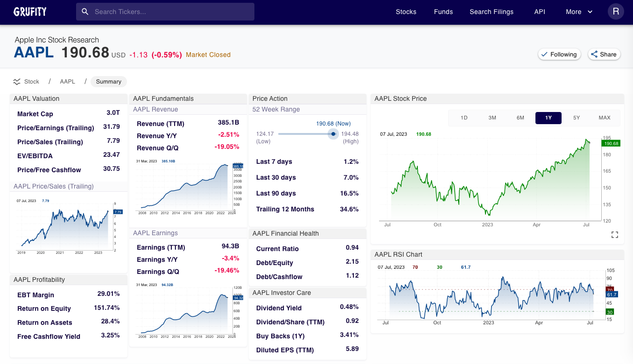
Task: Click Price/Earnings (Trailing) value 31.79
Action: (112, 126)
